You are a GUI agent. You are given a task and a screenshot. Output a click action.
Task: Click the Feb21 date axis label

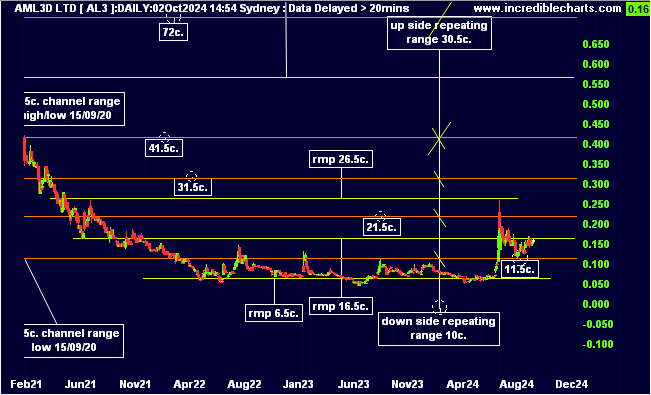27,384
